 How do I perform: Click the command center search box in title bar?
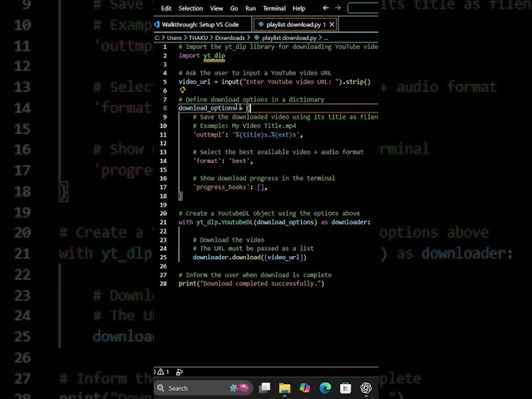tap(362, 7)
